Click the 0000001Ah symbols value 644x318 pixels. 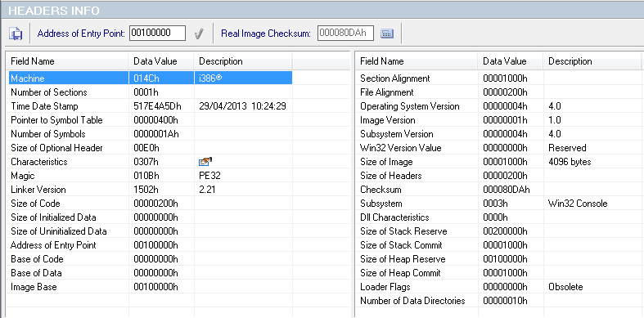point(156,134)
